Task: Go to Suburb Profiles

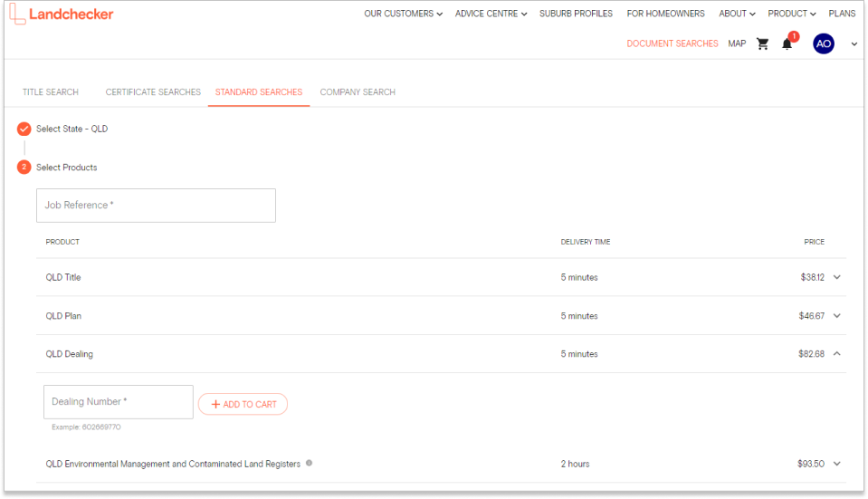Action: pos(576,14)
